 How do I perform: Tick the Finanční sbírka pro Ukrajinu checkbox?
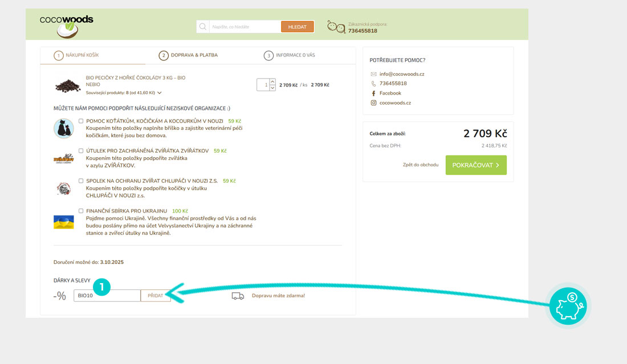click(x=81, y=211)
